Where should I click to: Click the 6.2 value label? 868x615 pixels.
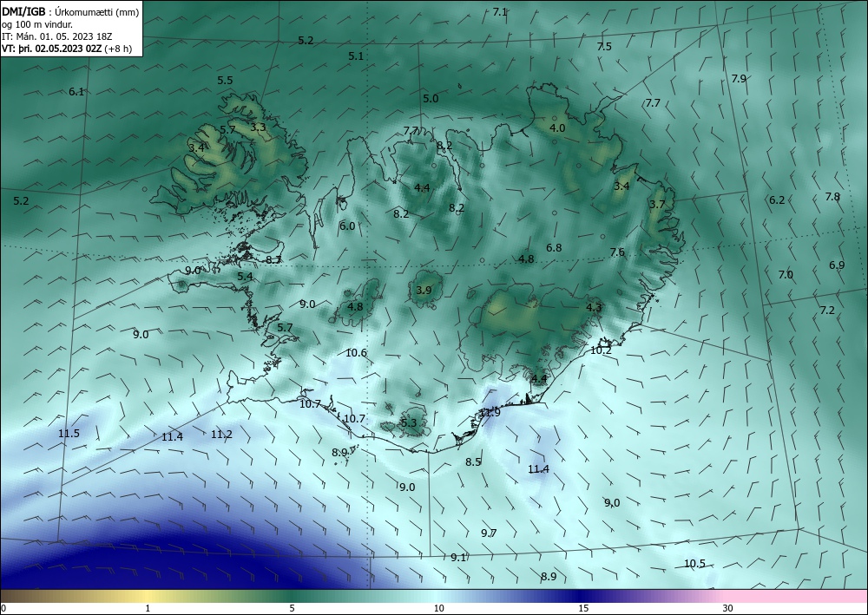click(x=777, y=200)
